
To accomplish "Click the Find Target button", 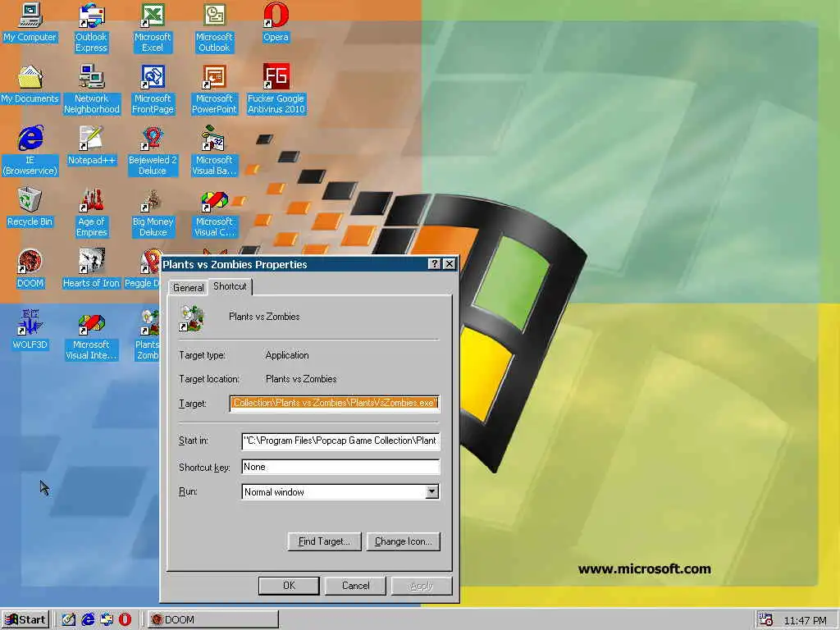I will click(324, 541).
